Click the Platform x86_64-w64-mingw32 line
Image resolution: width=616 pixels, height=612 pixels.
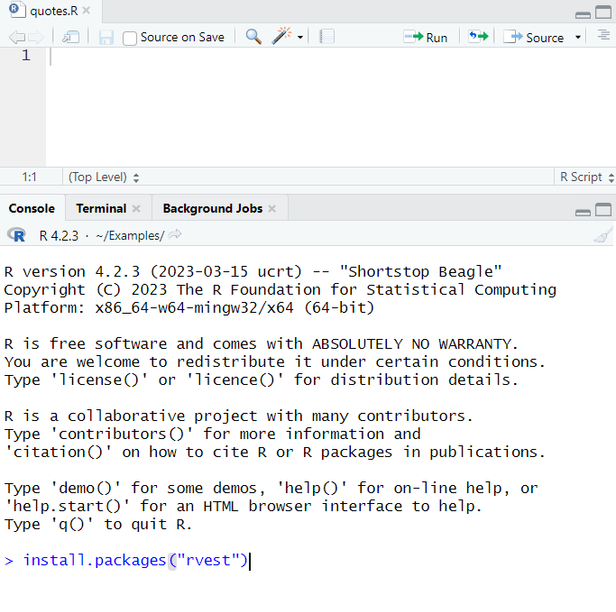click(189, 308)
